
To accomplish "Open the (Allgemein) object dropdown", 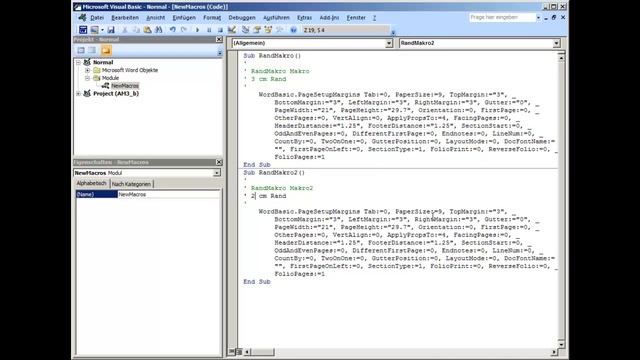I will point(389,43).
